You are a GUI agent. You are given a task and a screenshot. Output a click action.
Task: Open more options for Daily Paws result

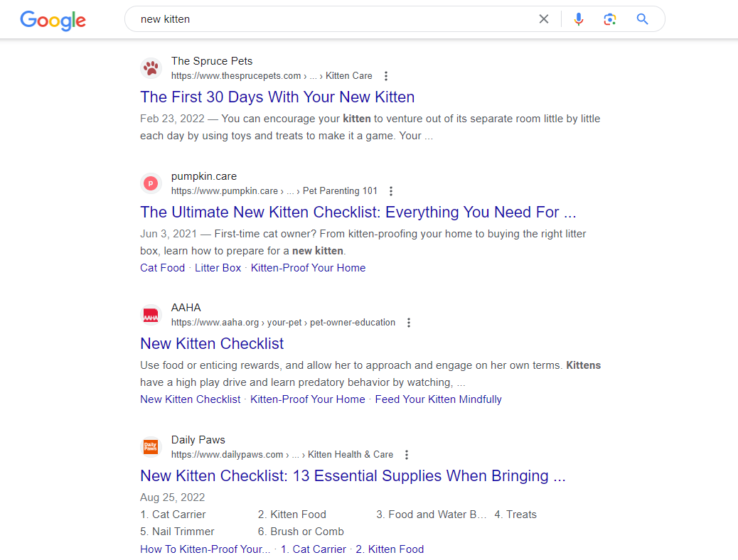[407, 455]
